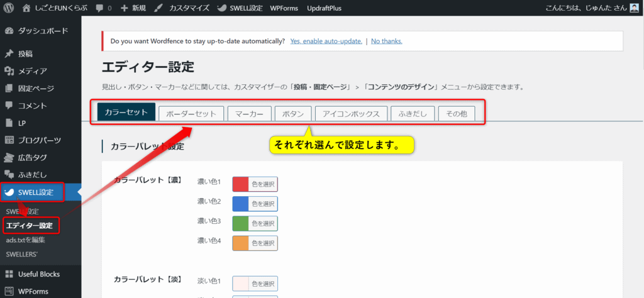
Task: Switch to the ふきだし tab
Action: click(413, 114)
